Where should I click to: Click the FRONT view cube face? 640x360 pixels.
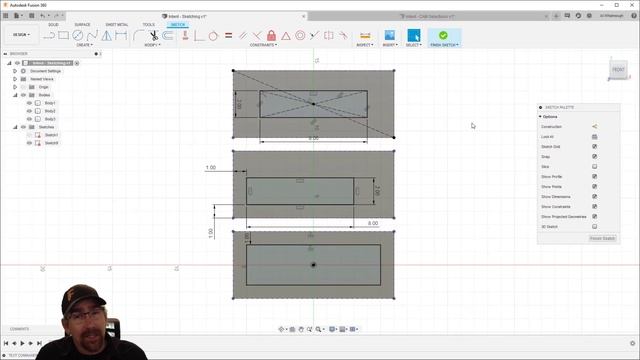click(x=618, y=70)
